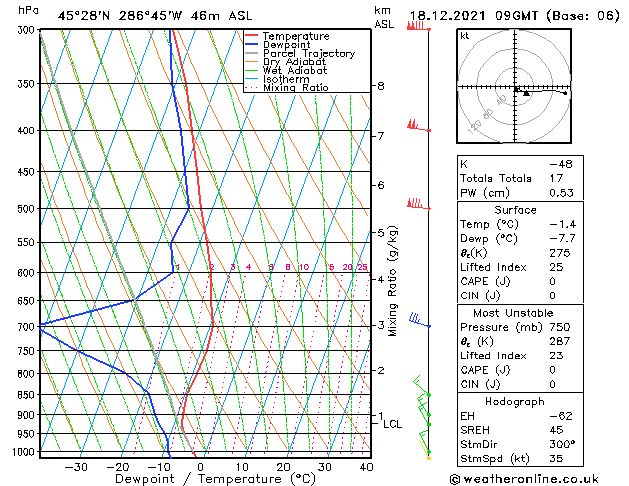Click the blue Dewpoint line swatch in legend

point(252,44)
